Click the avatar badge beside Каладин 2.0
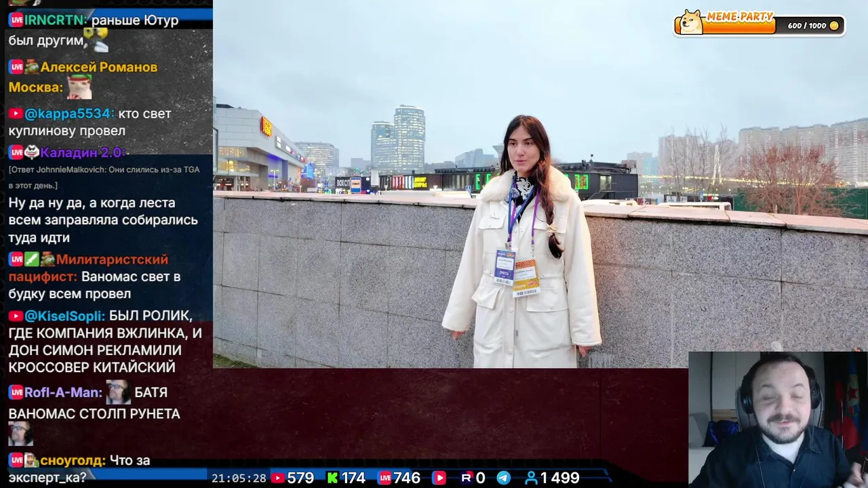The width and height of the screenshot is (868, 488). tap(32, 152)
